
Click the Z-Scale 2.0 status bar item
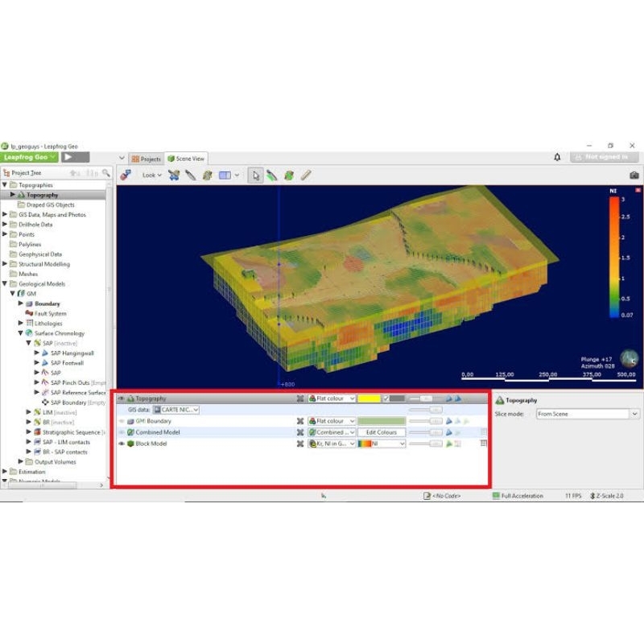[607, 496]
